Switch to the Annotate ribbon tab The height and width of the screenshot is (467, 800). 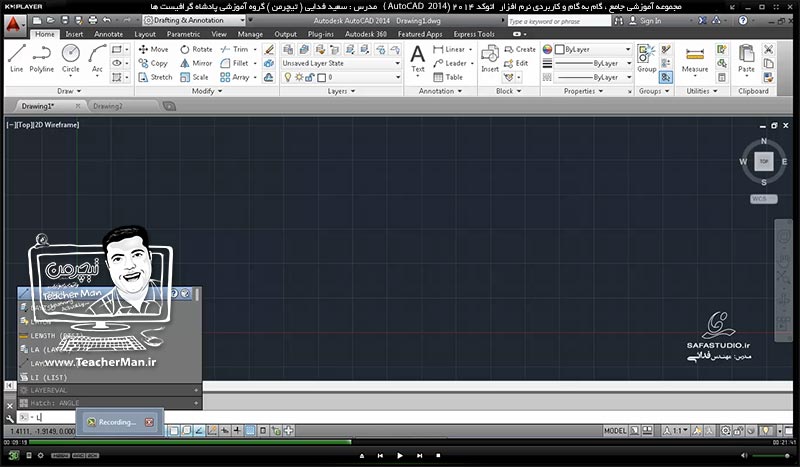tap(108, 34)
